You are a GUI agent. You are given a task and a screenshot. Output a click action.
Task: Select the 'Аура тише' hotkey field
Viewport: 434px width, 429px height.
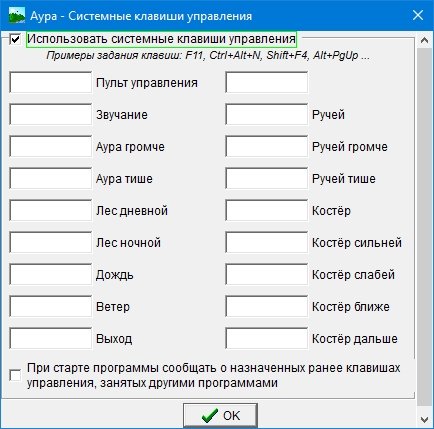click(51, 178)
